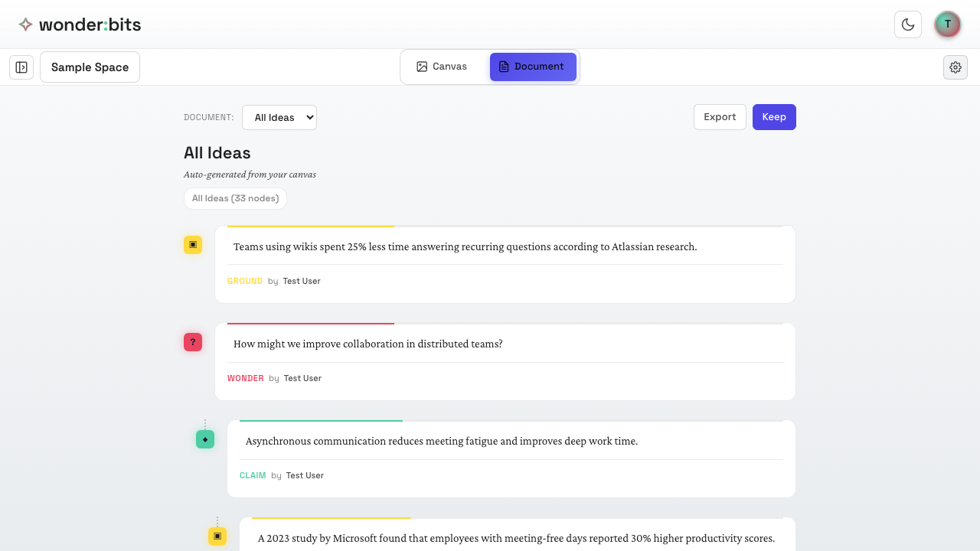Click the red Wonder question mark icon
980x551 pixels.
coord(193,342)
